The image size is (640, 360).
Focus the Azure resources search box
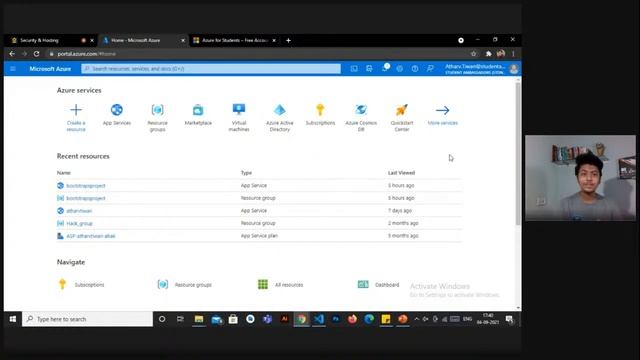coord(211,69)
